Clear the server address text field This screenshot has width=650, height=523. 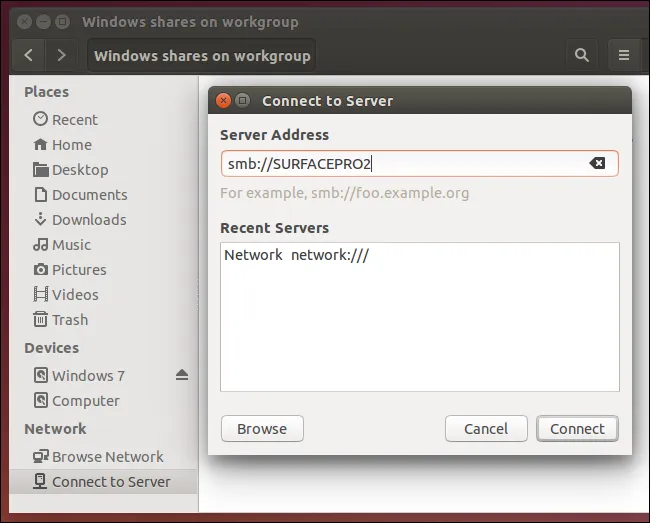click(x=597, y=163)
